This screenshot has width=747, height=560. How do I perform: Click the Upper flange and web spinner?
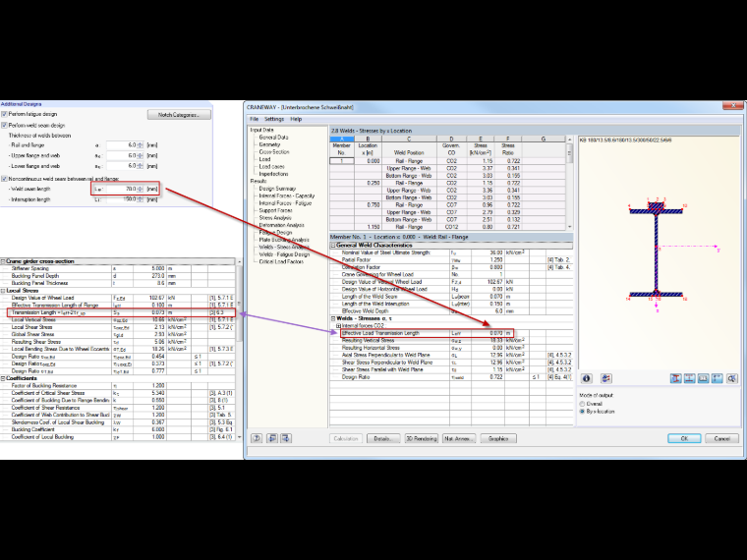point(140,155)
